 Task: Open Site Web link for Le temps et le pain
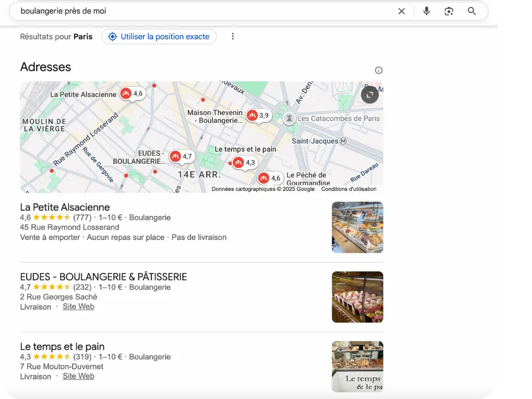coord(78,376)
